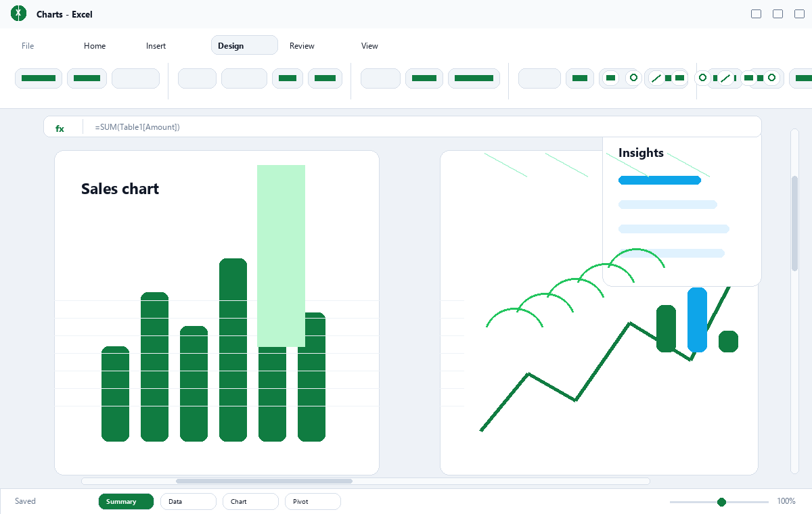Click the horizontal scrollbar thumb

click(264, 482)
